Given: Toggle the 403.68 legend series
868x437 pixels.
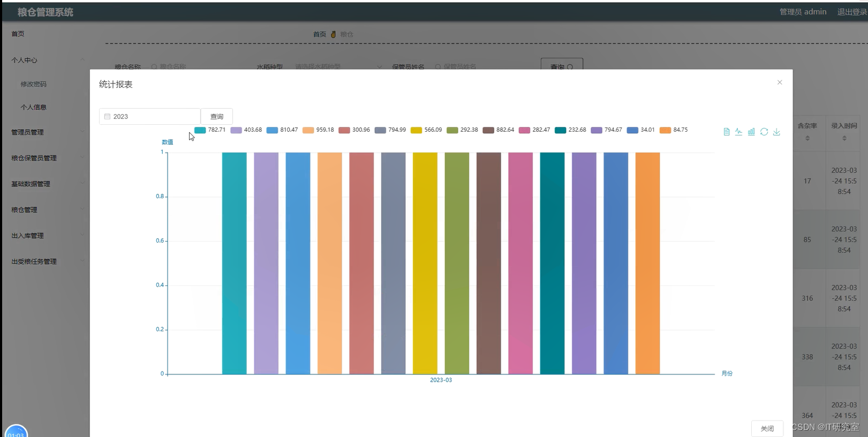Looking at the screenshot, I should [246, 130].
